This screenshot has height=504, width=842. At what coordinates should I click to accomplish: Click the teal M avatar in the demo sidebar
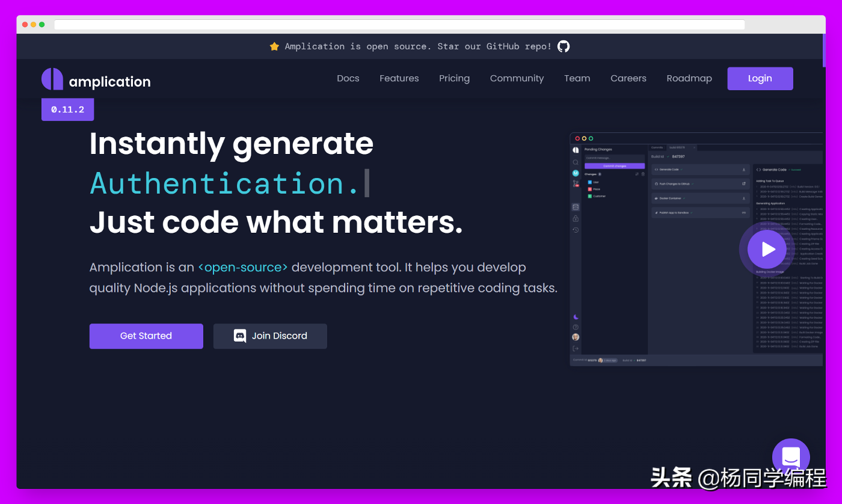click(x=576, y=173)
